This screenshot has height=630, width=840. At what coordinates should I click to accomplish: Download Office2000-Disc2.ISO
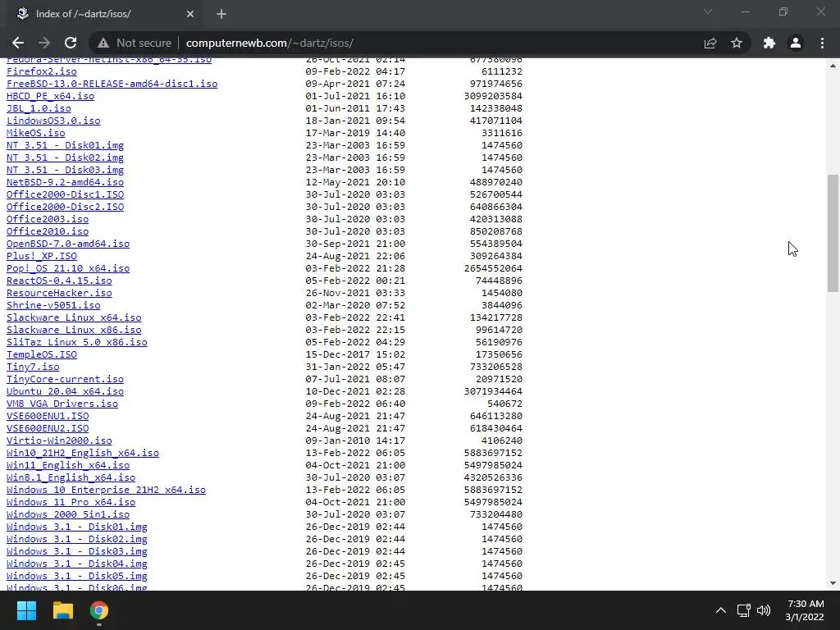coord(65,207)
